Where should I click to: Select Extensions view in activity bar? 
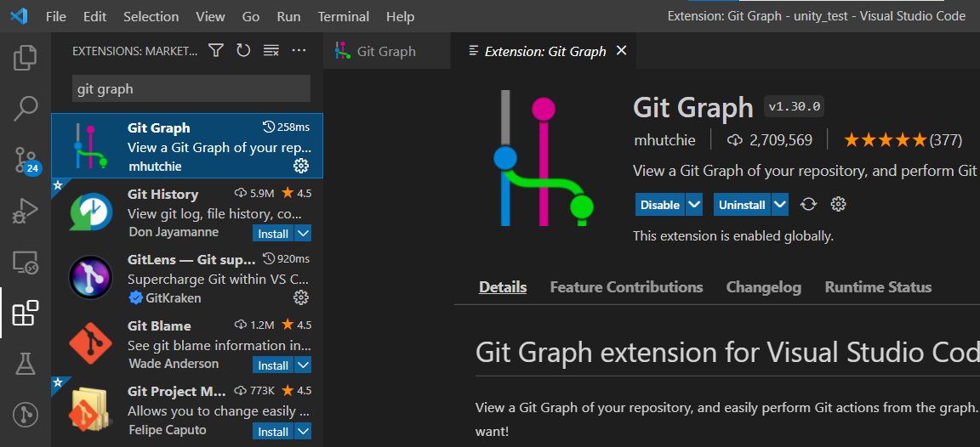pos(26,314)
